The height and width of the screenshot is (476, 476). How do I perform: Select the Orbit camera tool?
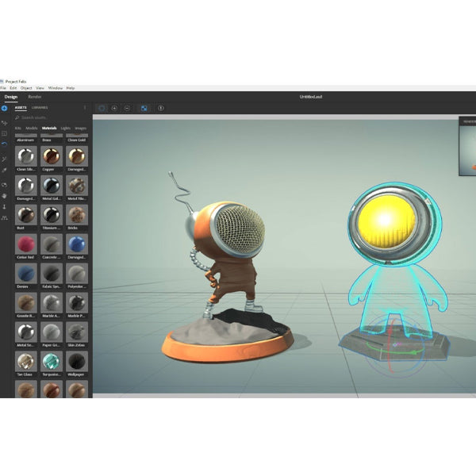(5, 184)
